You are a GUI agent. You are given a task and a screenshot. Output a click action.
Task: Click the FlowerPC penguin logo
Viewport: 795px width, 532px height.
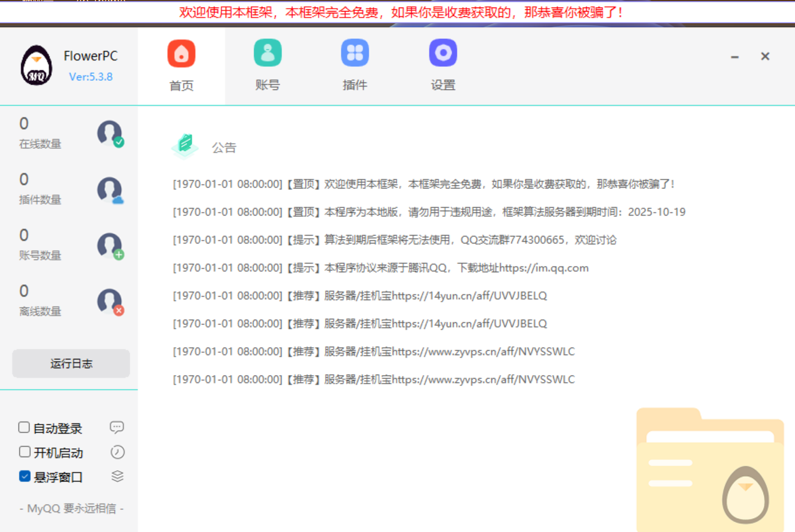click(37, 66)
